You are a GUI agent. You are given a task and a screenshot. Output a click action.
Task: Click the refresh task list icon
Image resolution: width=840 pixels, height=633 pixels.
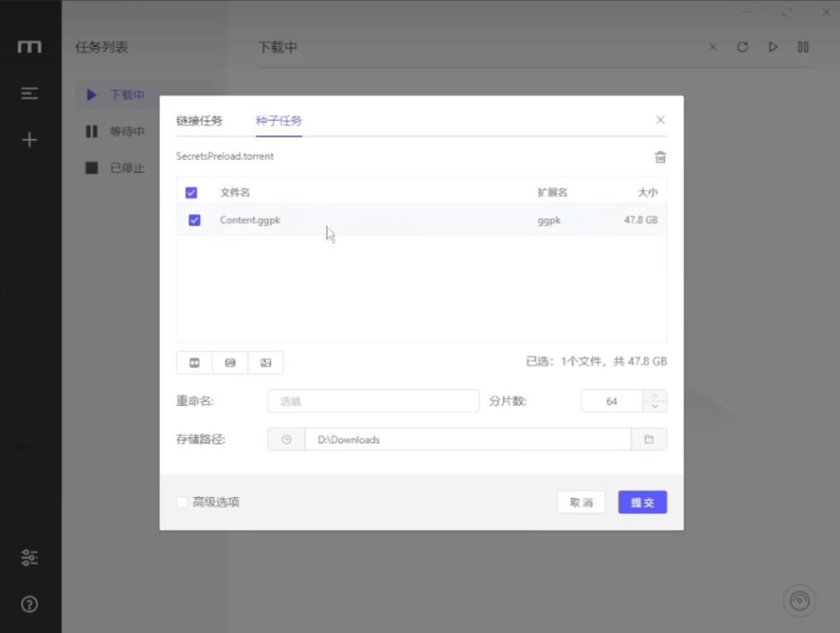(742, 47)
